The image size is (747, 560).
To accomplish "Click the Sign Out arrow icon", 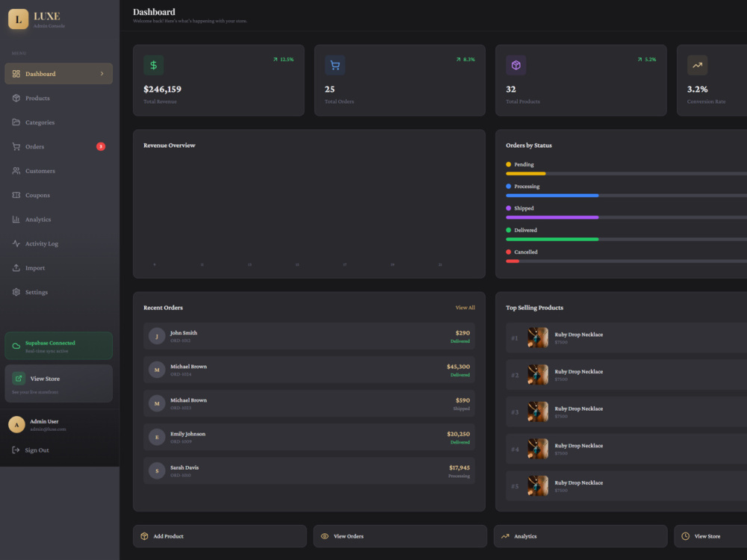I will pos(16,450).
